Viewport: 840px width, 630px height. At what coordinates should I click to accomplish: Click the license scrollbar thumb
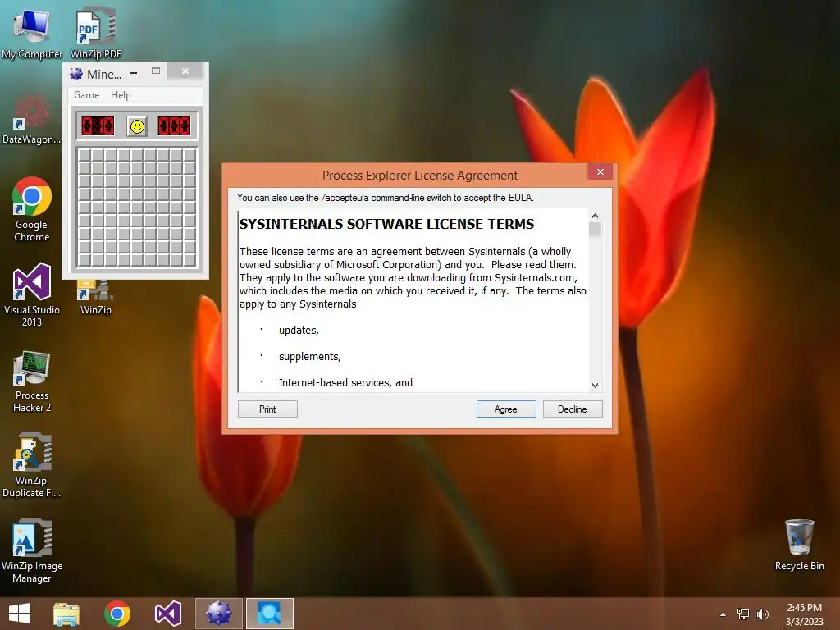pyautogui.click(x=595, y=230)
